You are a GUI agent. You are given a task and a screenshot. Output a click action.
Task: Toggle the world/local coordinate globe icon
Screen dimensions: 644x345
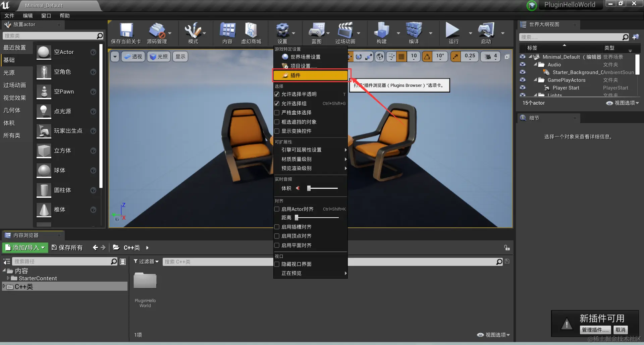pyautogui.click(x=380, y=57)
